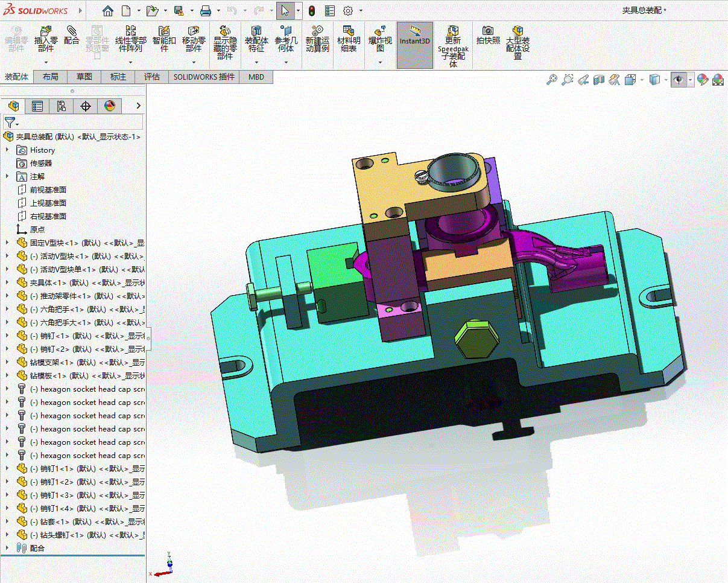Viewport: 728px width, 583px height.
Task: Open the MBD tab
Action: point(256,77)
